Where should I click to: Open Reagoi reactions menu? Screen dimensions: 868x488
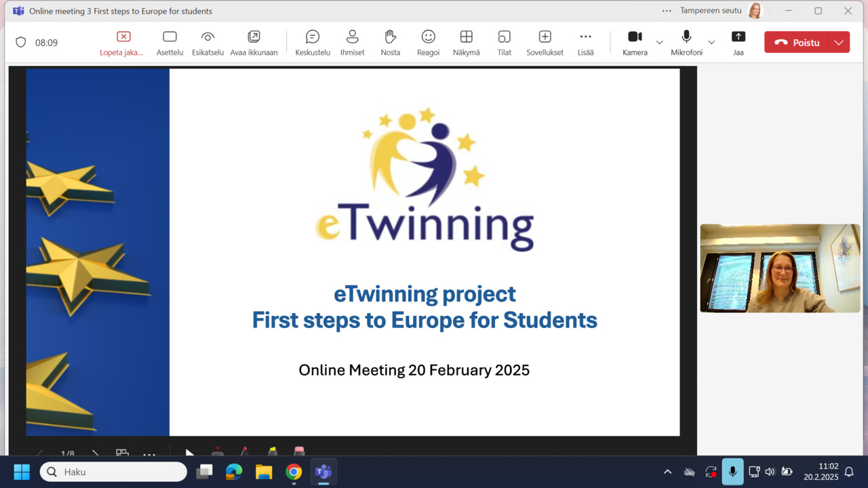pyautogui.click(x=428, y=43)
